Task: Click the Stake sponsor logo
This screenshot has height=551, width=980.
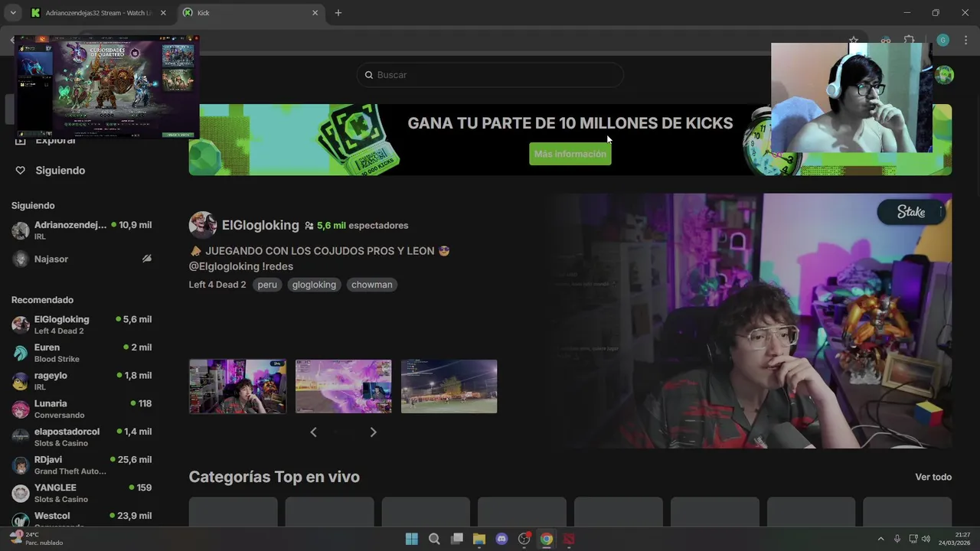Action: click(x=911, y=212)
